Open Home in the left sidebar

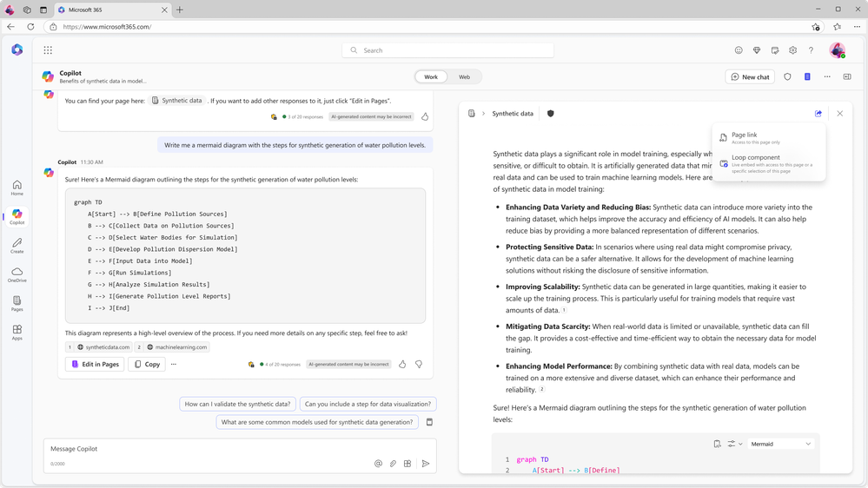[x=17, y=188]
